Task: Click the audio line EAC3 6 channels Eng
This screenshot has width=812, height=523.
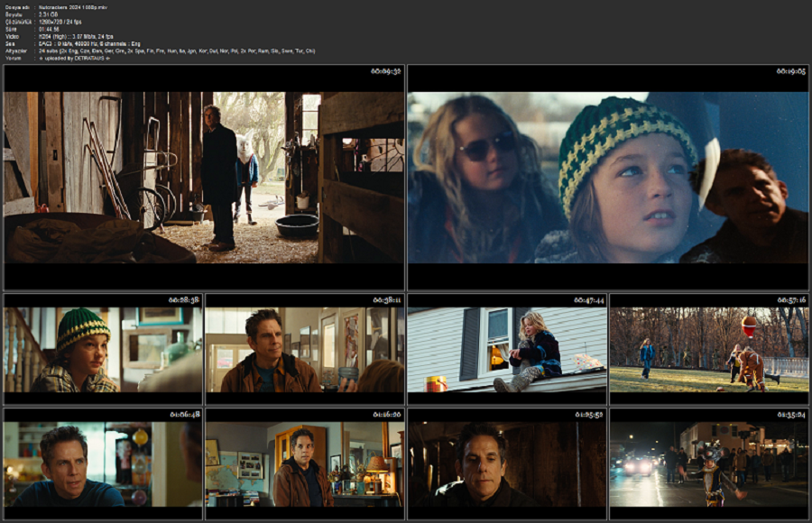Action: pos(89,43)
